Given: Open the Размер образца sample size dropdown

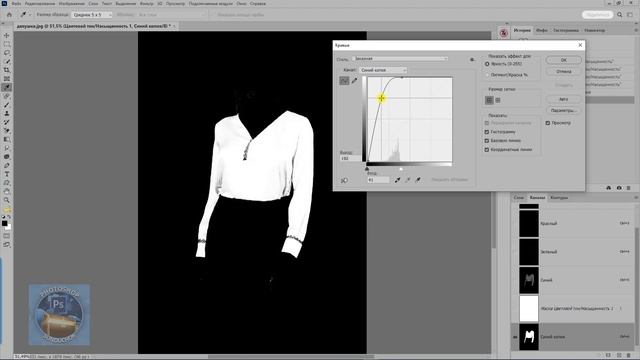Looking at the screenshot, I should [91, 15].
